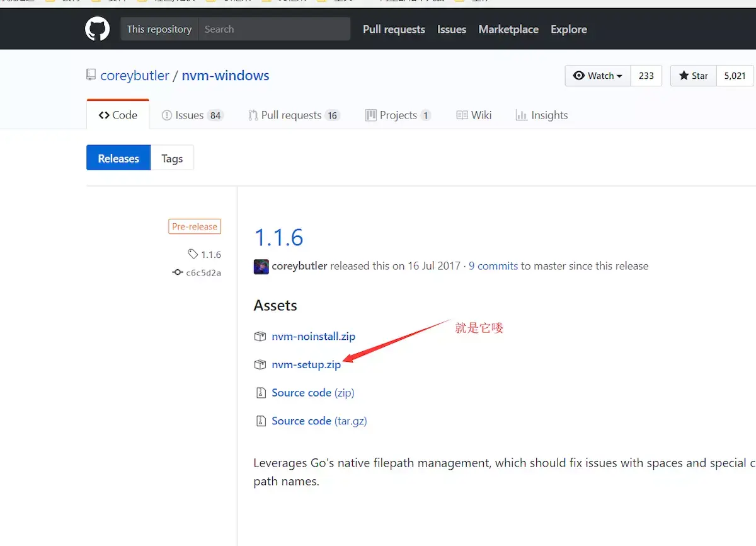Click the watchers count 233
This screenshot has height=546, width=756.
pyautogui.click(x=646, y=76)
